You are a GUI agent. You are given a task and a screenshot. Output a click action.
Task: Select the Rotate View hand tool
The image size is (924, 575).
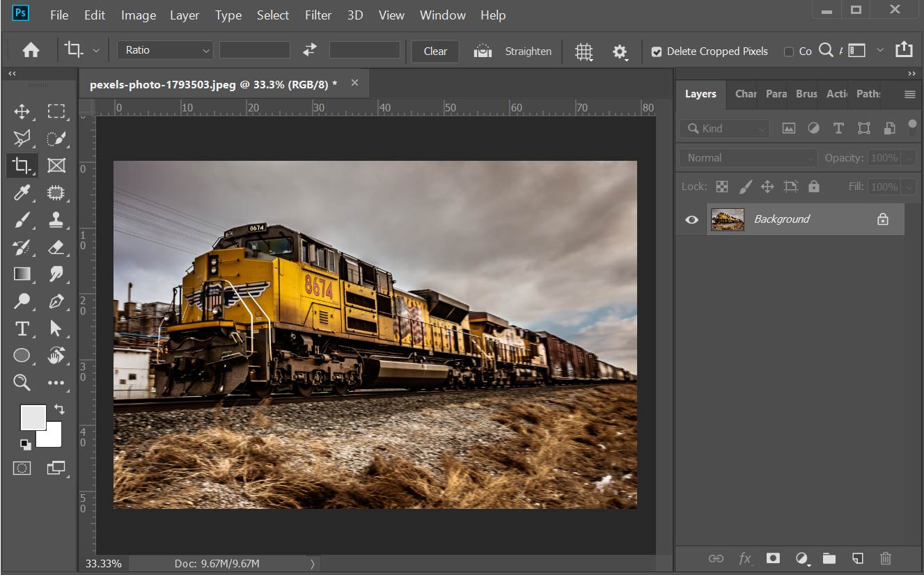(56, 355)
